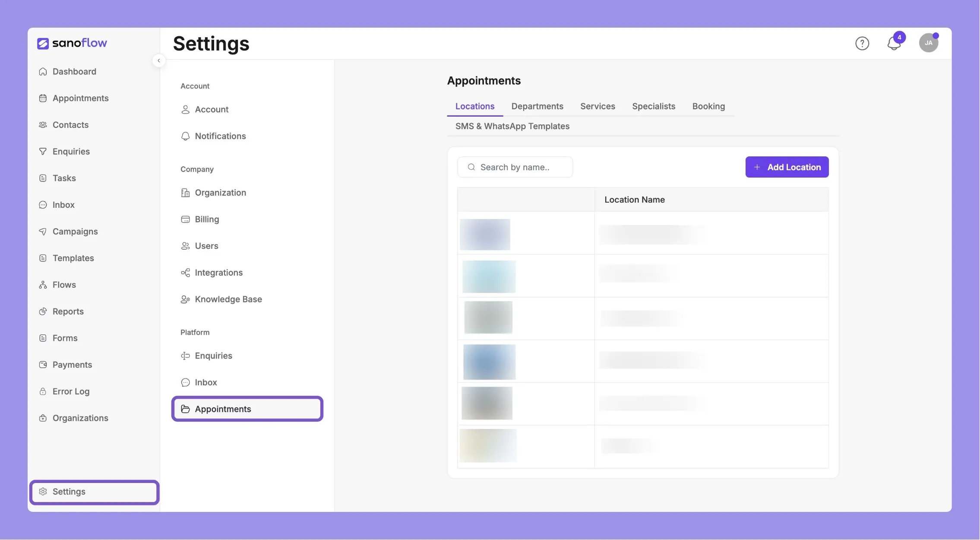Click the Dashboard home icon in sidebar
The width and height of the screenshot is (980, 540).
[43, 72]
